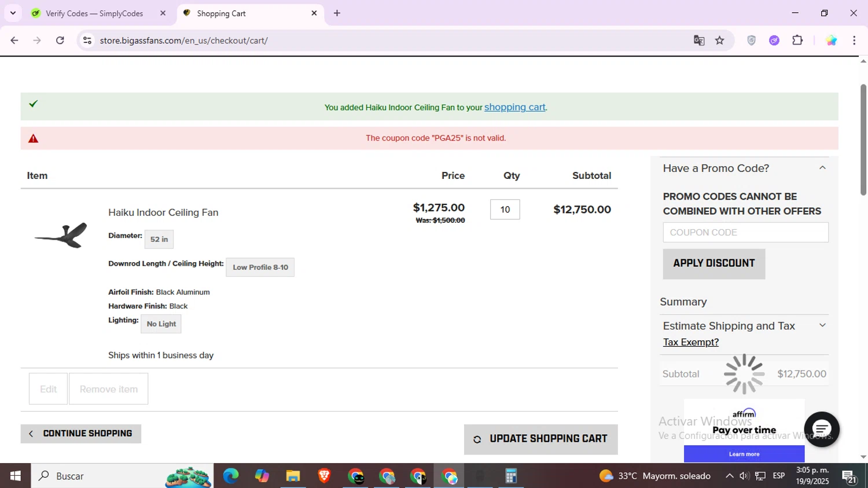Open Copilot from taskbar
Viewport: 868px width, 488px height.
point(262,476)
